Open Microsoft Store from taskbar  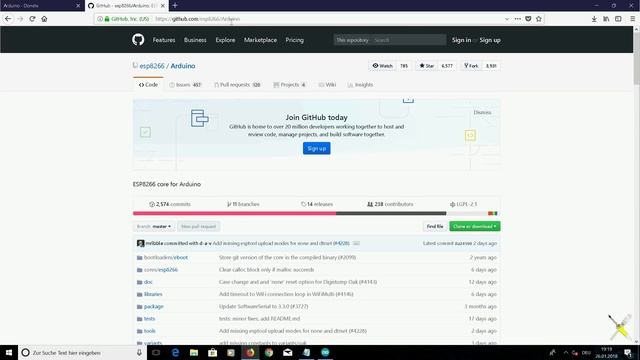tap(212, 353)
